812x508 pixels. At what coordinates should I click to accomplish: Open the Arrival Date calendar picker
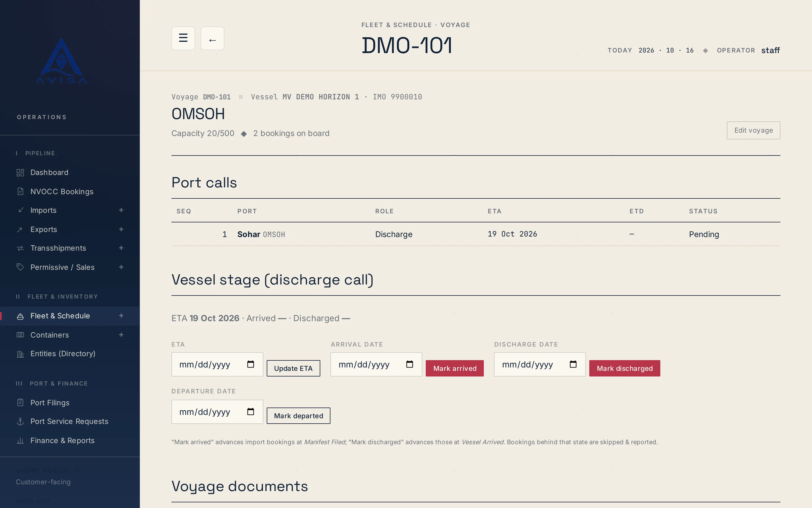coord(410,364)
